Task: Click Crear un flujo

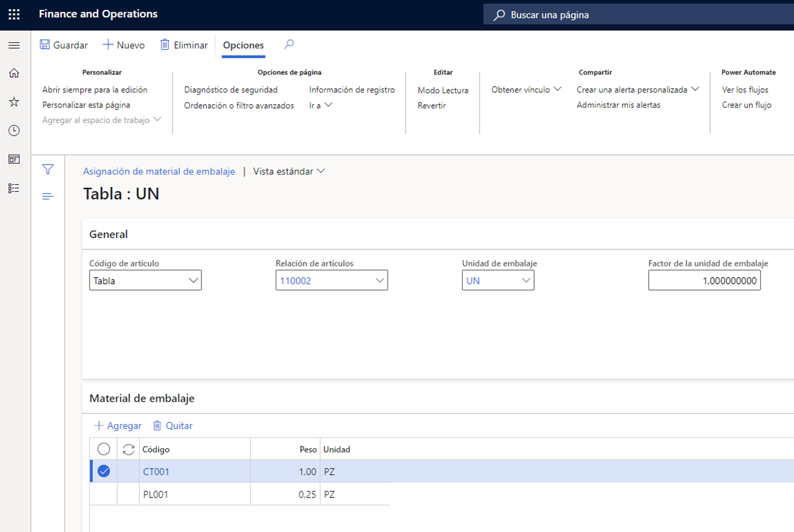Action: pos(746,105)
